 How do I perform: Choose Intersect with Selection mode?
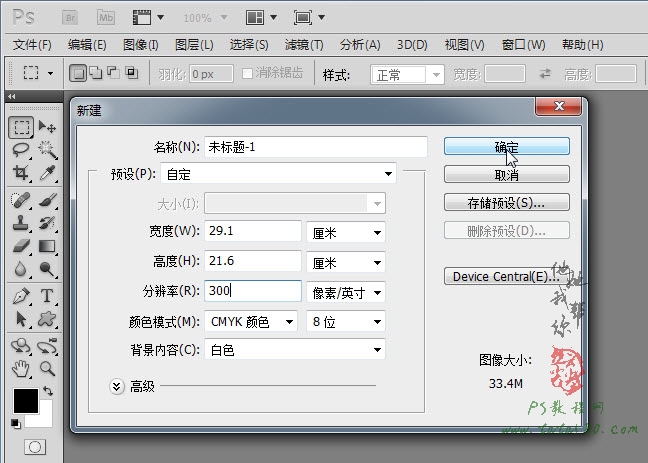[x=132, y=73]
